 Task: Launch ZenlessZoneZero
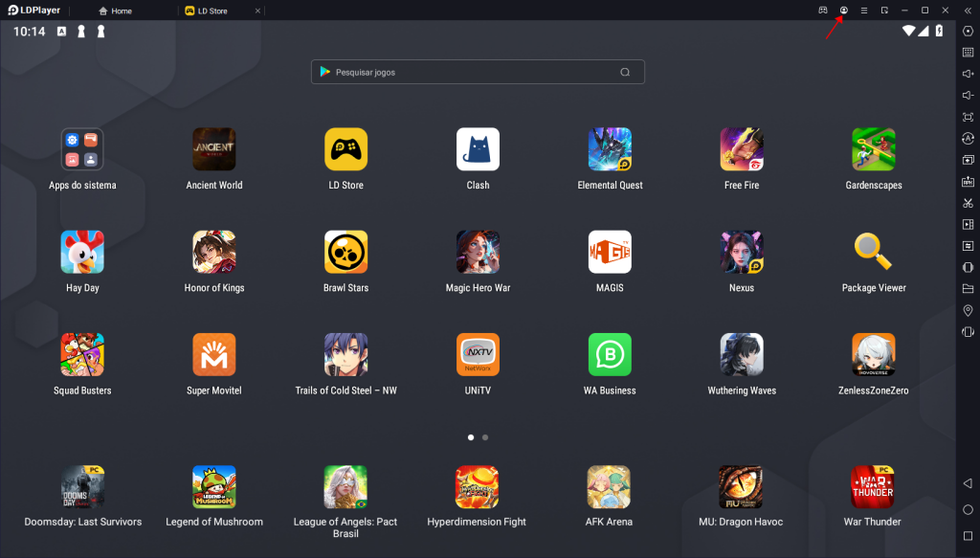[x=873, y=354]
